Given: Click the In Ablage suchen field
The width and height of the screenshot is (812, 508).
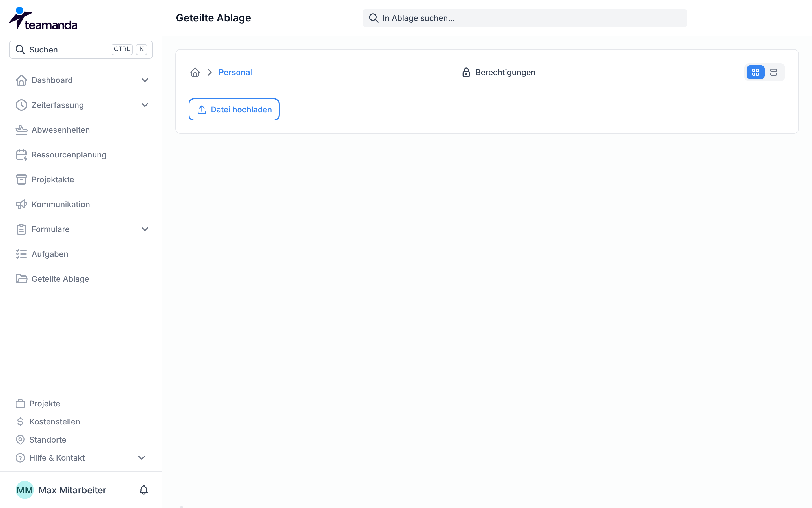Looking at the screenshot, I should tap(525, 18).
